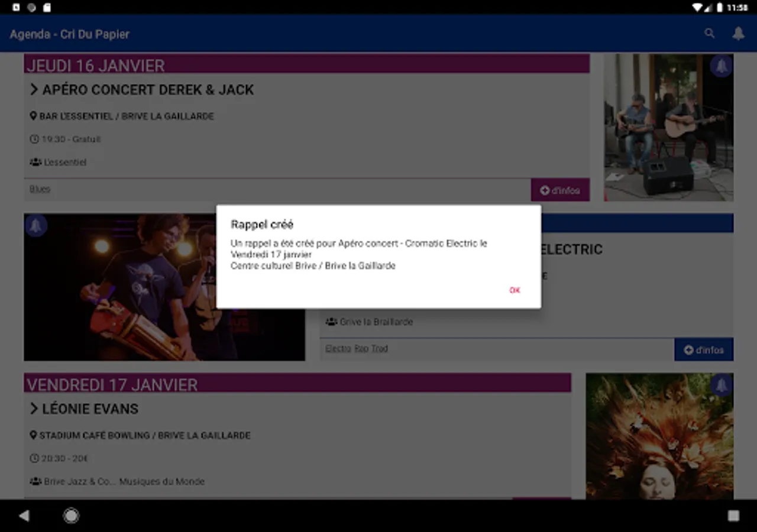757x532 pixels.
Task: Toggle reminder bell on Derek & Jack photo
Action: [721, 66]
